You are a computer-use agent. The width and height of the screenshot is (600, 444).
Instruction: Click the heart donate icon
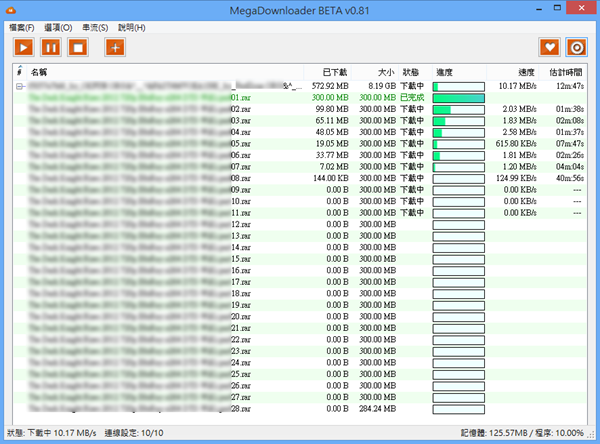(x=550, y=46)
